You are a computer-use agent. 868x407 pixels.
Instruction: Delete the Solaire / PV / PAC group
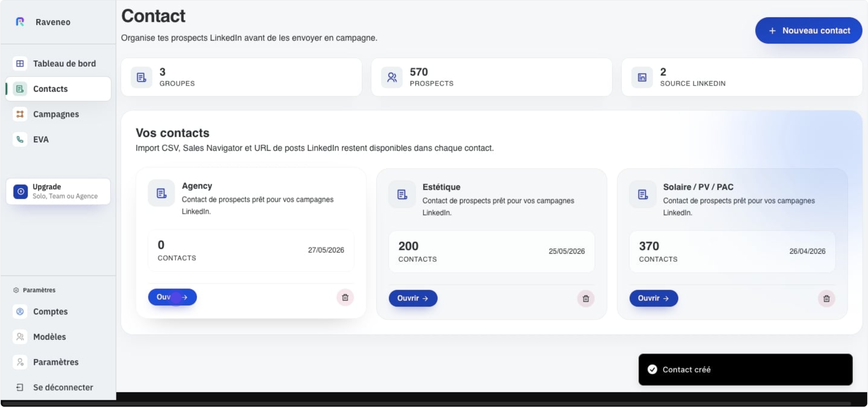tap(827, 299)
